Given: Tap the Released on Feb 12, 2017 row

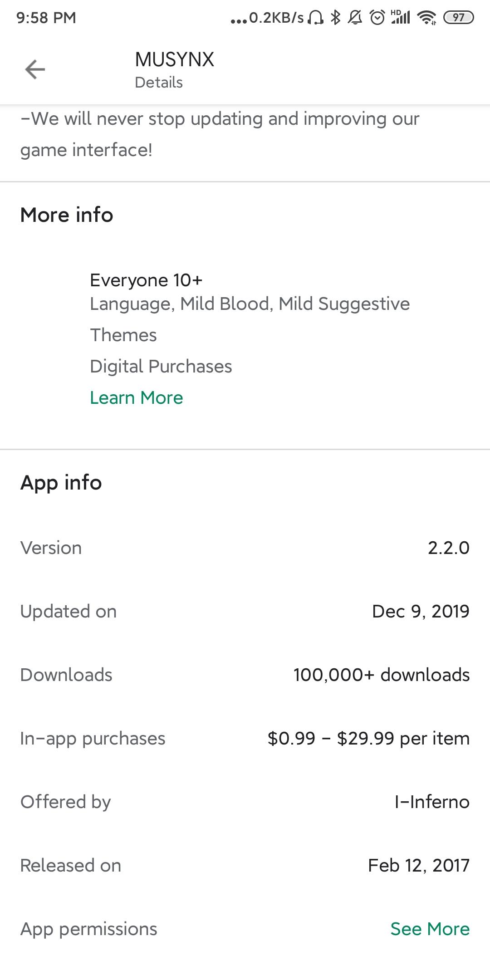Looking at the screenshot, I should tap(245, 865).
